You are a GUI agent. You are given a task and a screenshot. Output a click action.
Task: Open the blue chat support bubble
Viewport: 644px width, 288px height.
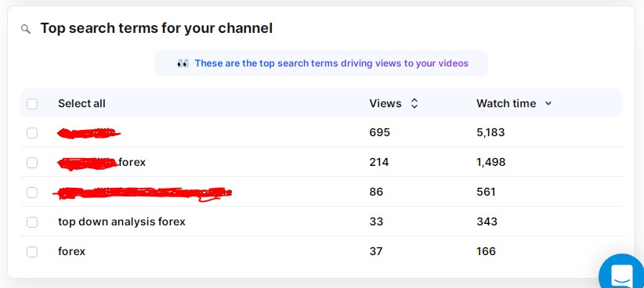(622, 272)
